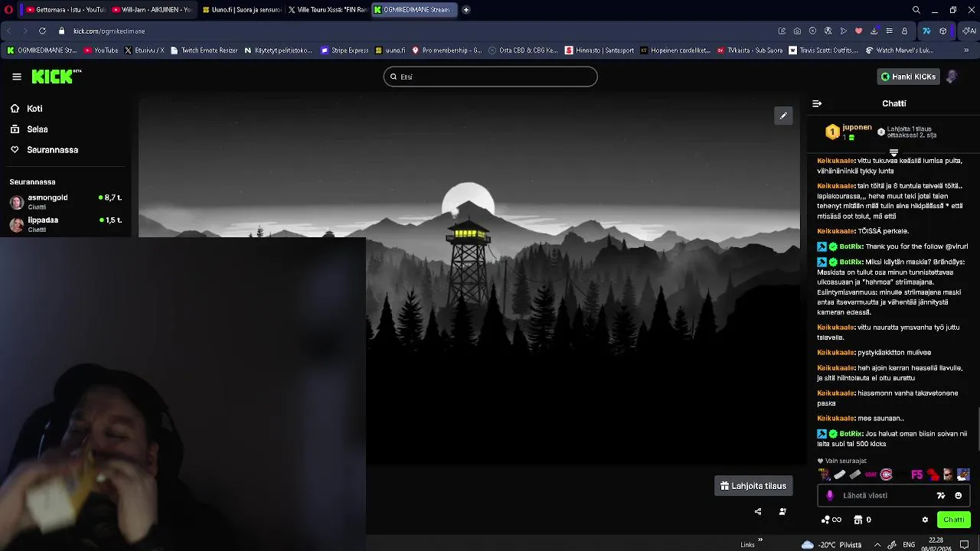This screenshot has height=551, width=980.
Task: Switch to Uuno.fi browser tab
Action: coord(241,10)
